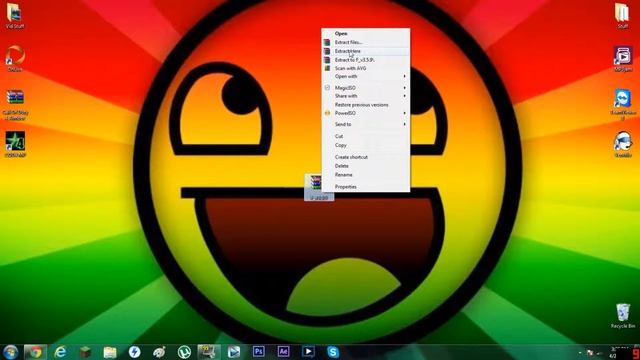Expand the Open with submenu
Screen dimensions: 640x360
coord(365,76)
